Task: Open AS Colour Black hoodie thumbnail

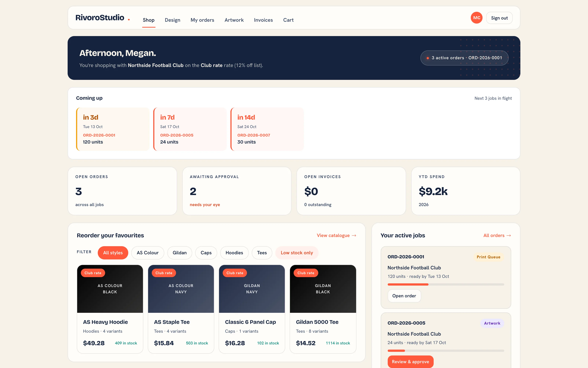Action: [x=110, y=289]
